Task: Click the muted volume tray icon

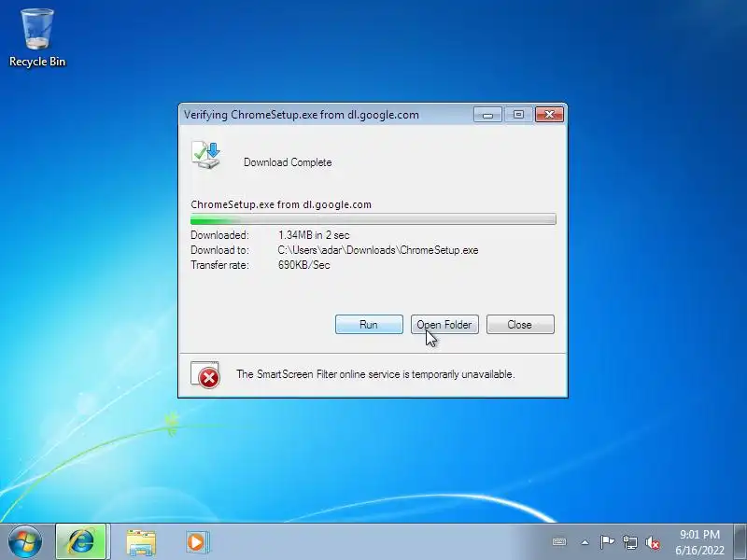Action: [653, 542]
